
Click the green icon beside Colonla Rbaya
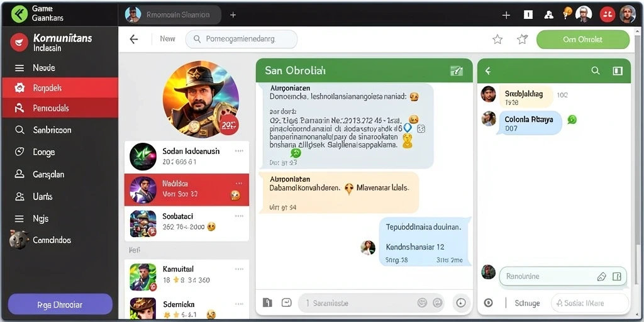coord(572,119)
